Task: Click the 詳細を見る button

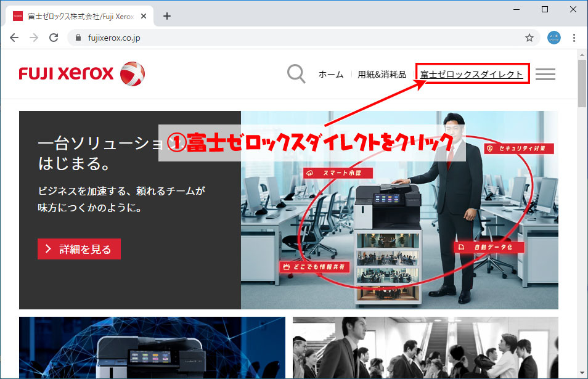Action: tap(79, 249)
